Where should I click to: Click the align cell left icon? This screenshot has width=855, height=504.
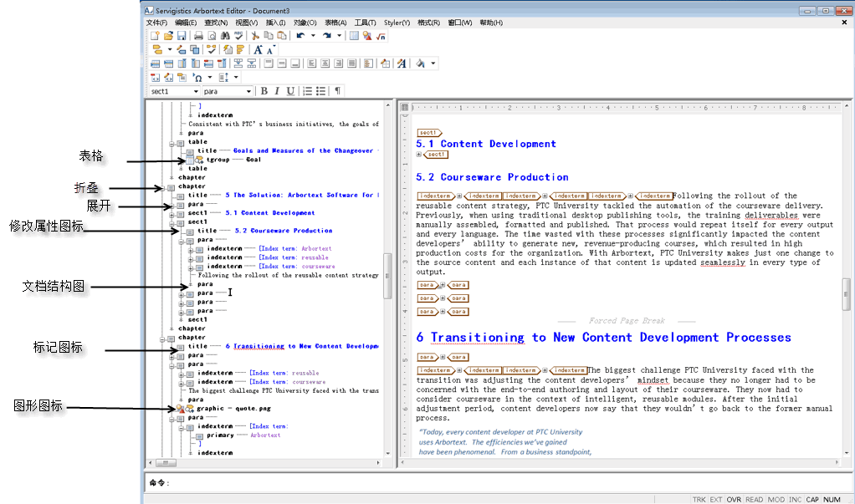pos(311,64)
